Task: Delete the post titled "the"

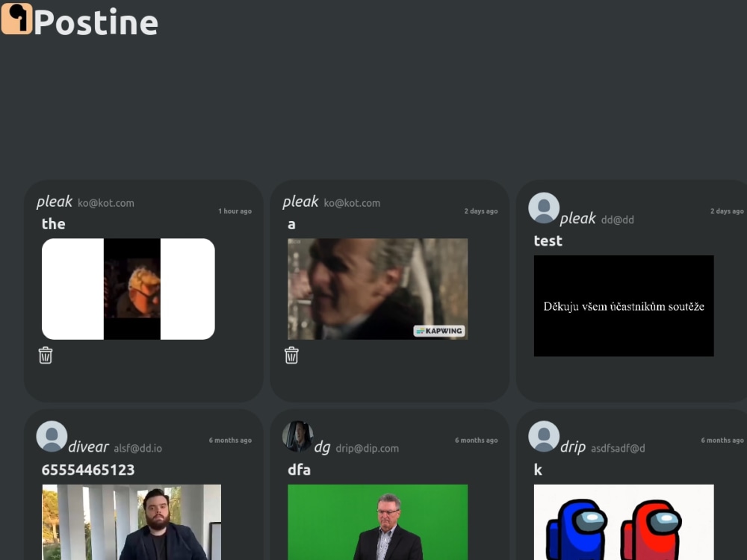Action: click(46, 355)
